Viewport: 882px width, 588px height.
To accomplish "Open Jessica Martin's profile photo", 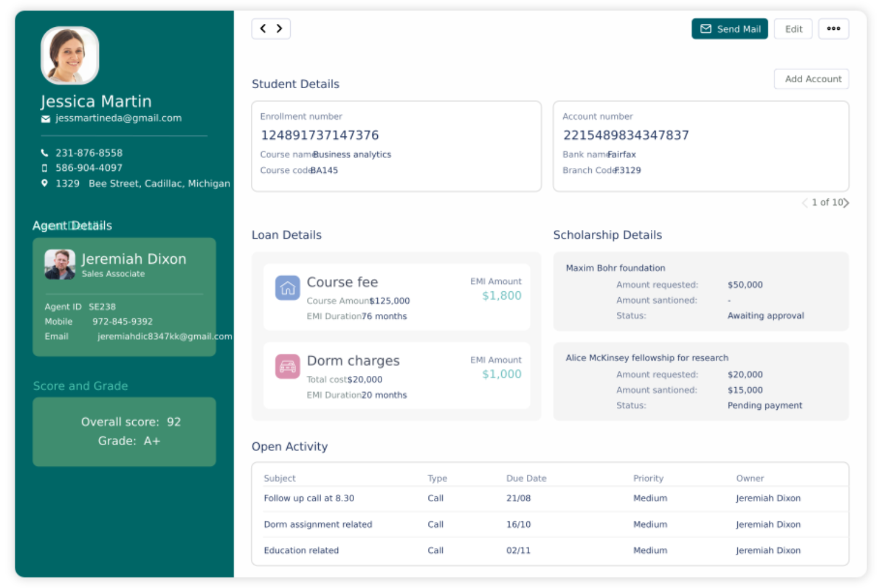I will pos(69,54).
